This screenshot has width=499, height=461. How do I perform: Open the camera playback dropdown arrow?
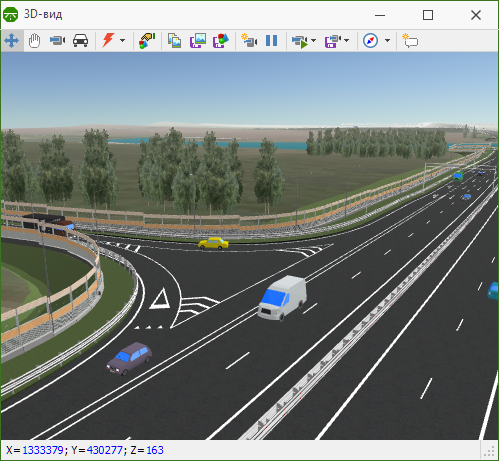pos(313,41)
